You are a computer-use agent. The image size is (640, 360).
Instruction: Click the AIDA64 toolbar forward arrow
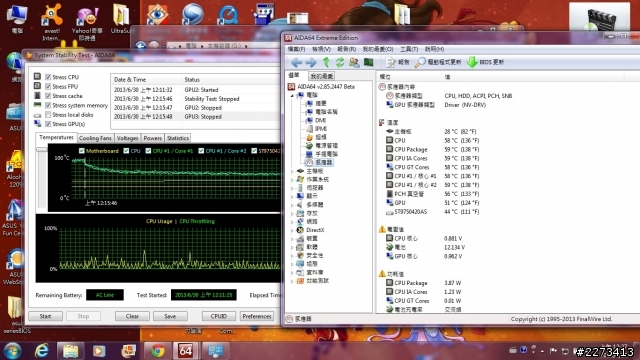311,62
